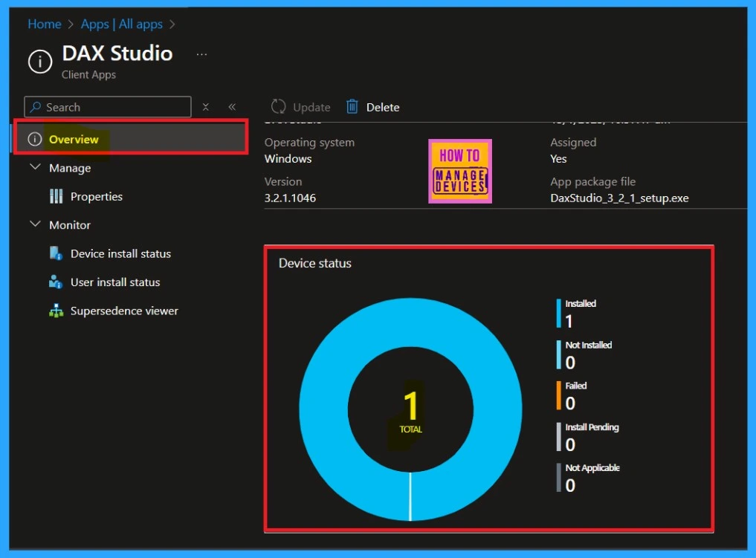This screenshot has width=756, height=558.
Task: Click the Update refresh icon
Action: pos(278,106)
